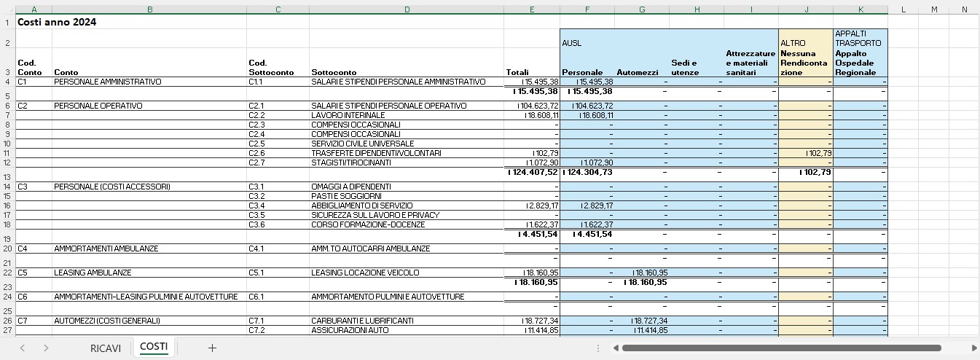Go to the next sheet with the right arrow

46,348
